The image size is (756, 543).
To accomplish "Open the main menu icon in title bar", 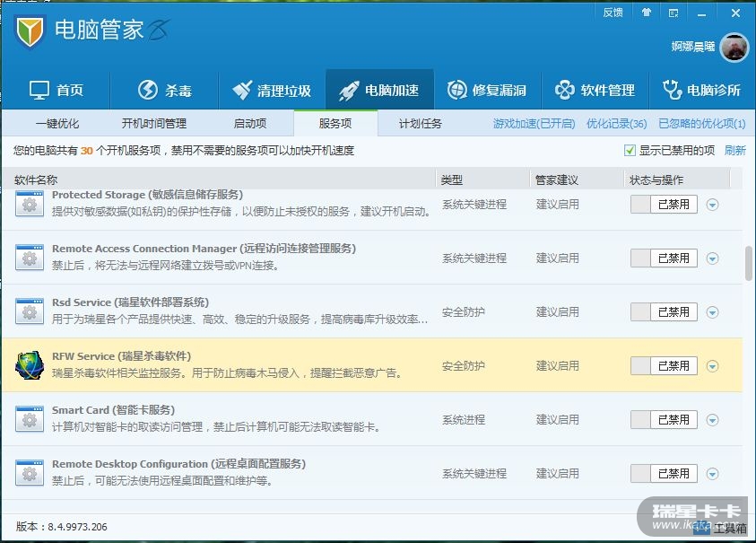I will pyautogui.click(x=673, y=13).
